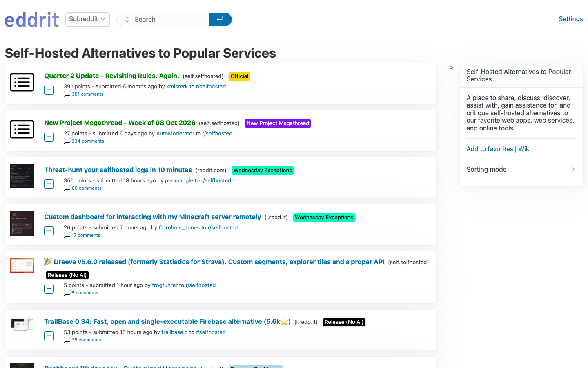This screenshot has width=588, height=368.
Task: Expand the Quarter 2 Update post with plus button
Action: coord(49,90)
